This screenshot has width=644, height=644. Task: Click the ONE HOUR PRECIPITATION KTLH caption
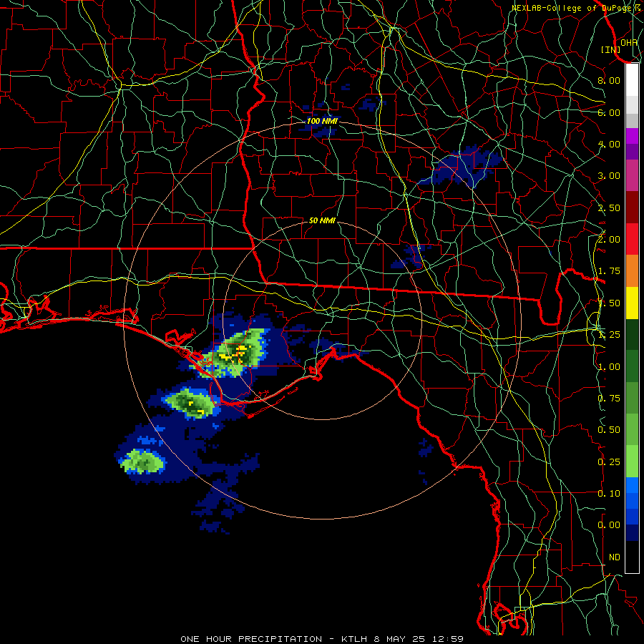click(x=322, y=639)
